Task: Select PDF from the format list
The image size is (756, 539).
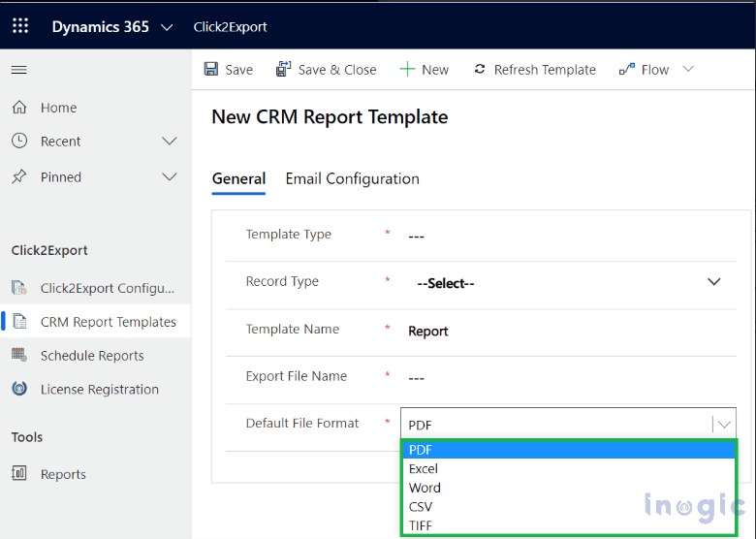Action: click(x=568, y=450)
